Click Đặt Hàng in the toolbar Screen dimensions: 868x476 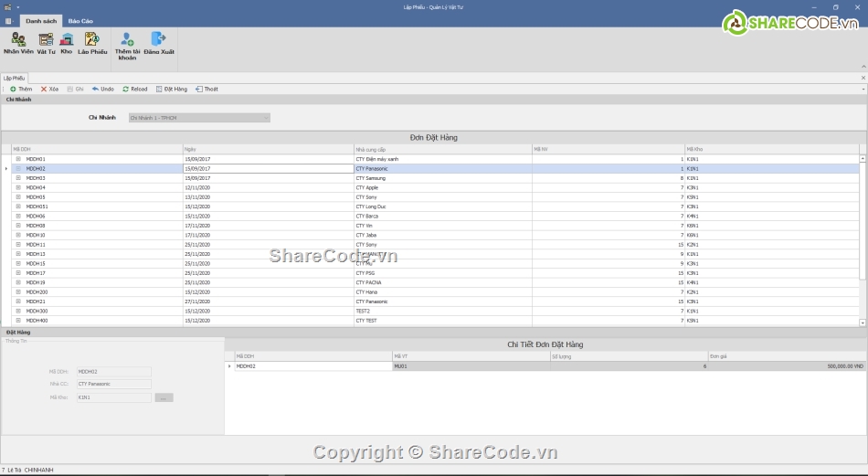(x=172, y=89)
